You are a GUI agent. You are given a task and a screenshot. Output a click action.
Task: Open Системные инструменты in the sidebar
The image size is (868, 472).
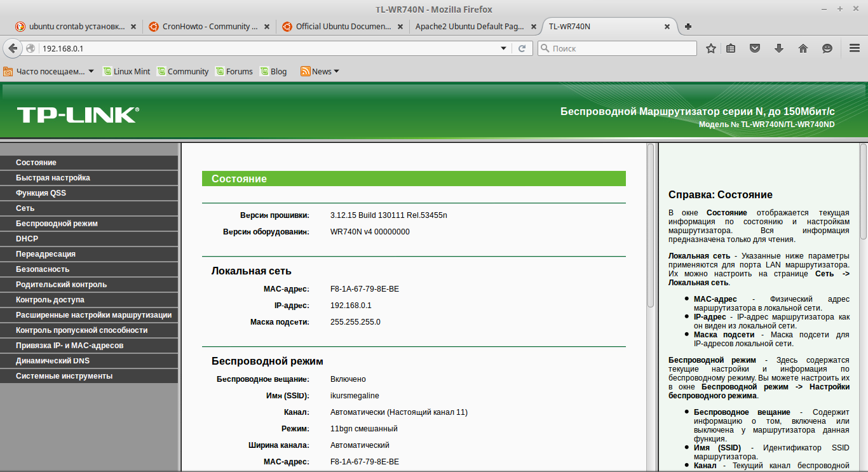coord(89,376)
